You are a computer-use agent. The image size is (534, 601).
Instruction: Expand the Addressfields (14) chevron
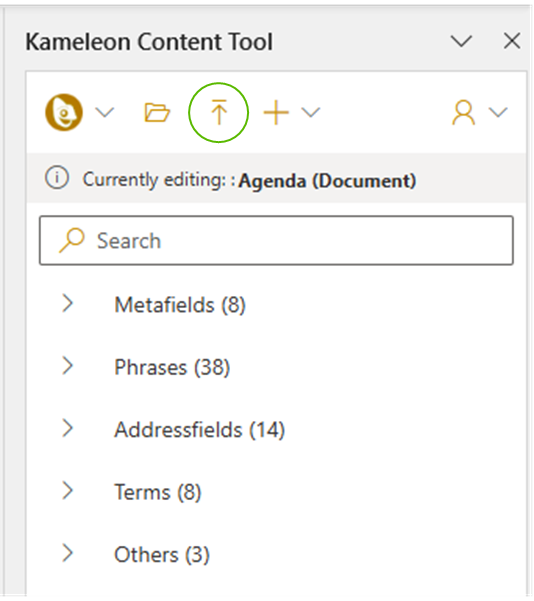click(x=68, y=428)
